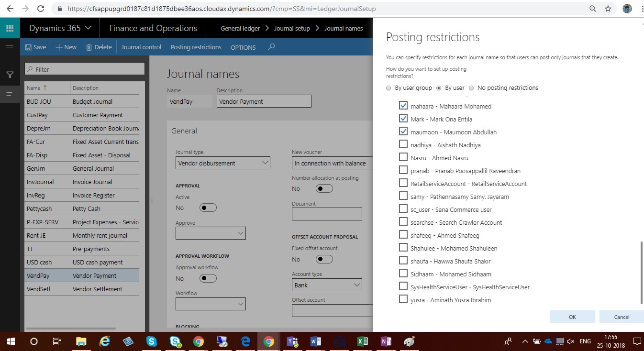This screenshot has width=644, height=351.
Task: Open the Approve dropdown
Action: coord(211,233)
